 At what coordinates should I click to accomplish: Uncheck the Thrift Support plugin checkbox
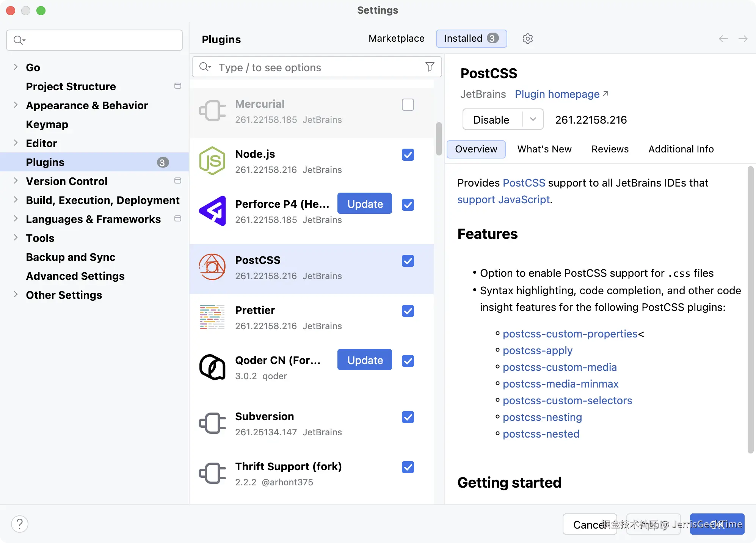click(x=408, y=467)
